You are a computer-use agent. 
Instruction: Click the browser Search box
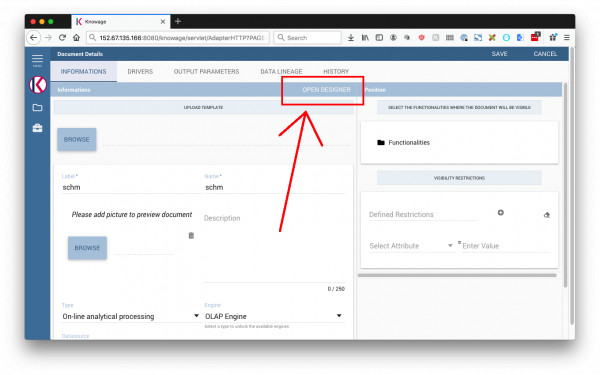(308, 38)
